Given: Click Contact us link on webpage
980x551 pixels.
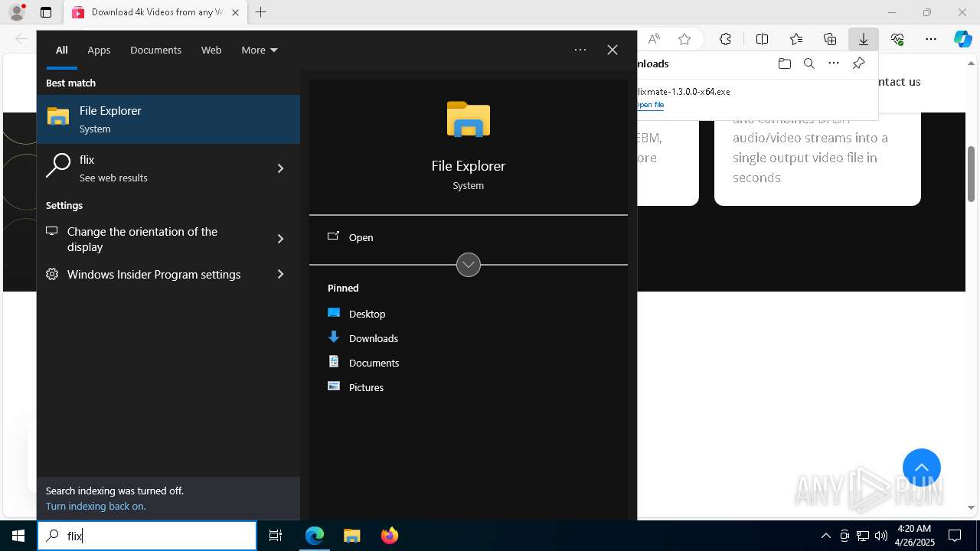Looking at the screenshot, I should click(x=899, y=81).
